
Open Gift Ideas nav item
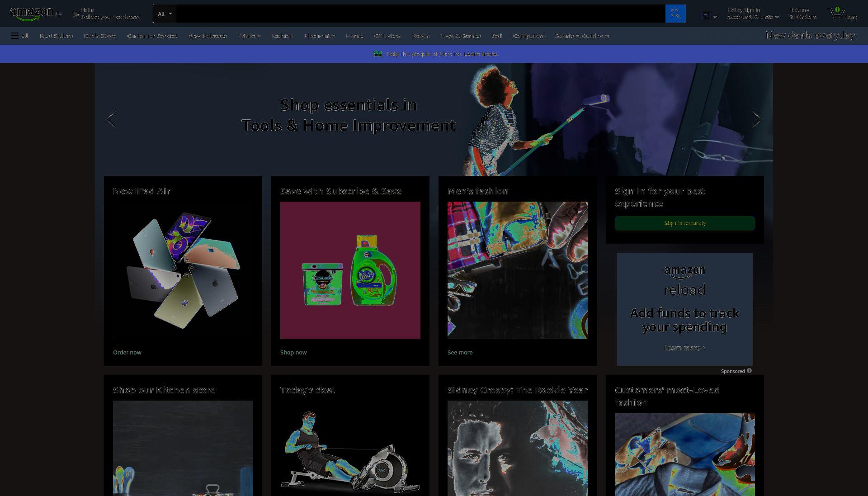388,36
